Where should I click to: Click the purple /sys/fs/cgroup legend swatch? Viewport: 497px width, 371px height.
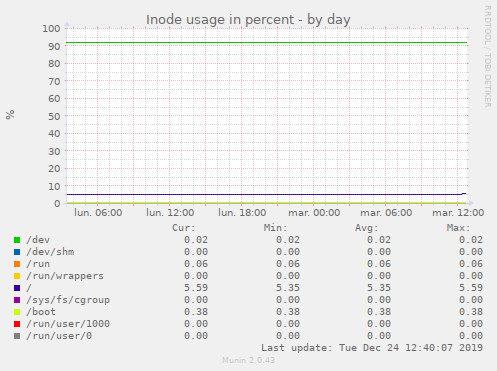(17, 300)
